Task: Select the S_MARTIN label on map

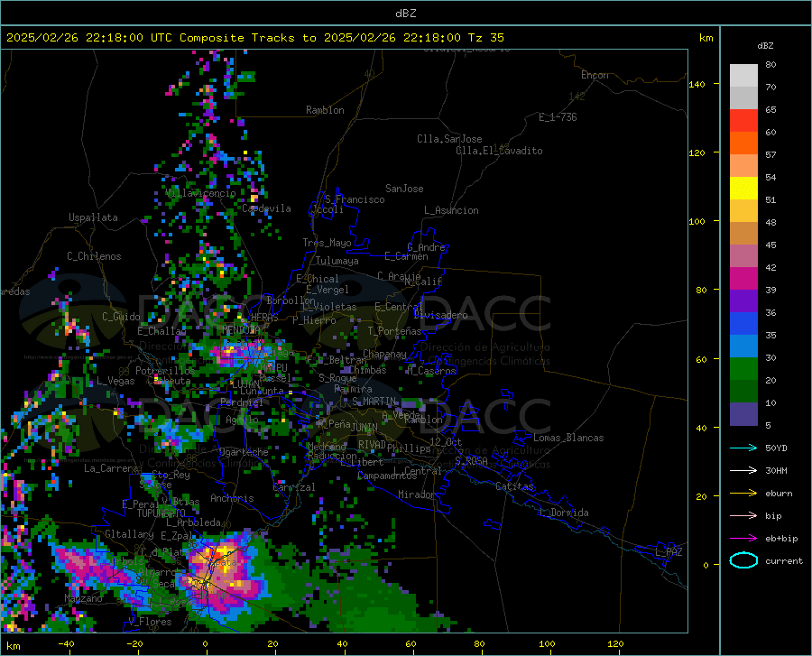Action: 374,402
